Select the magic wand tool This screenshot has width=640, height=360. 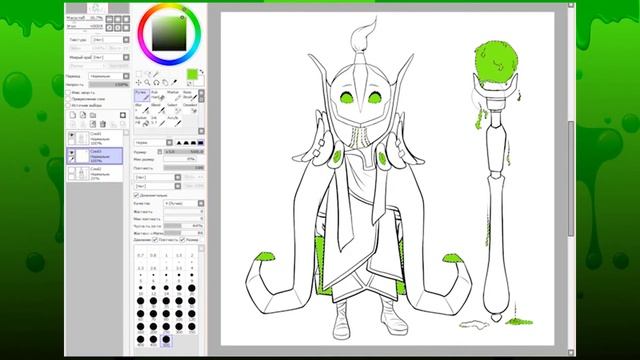pyautogui.click(x=156, y=74)
